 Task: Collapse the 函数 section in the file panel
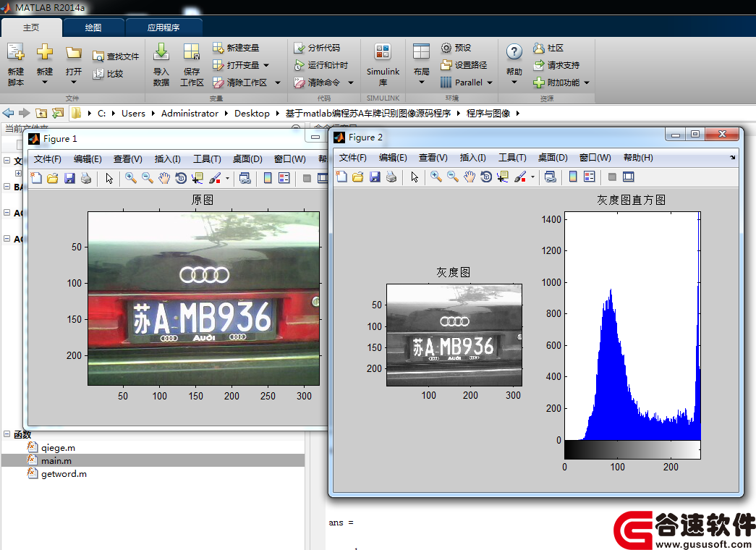coord(7,434)
